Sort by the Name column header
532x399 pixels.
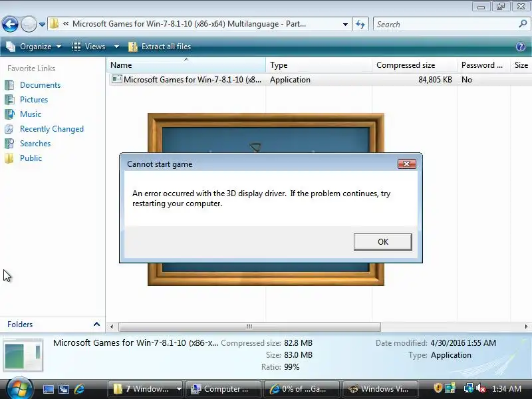coord(186,65)
